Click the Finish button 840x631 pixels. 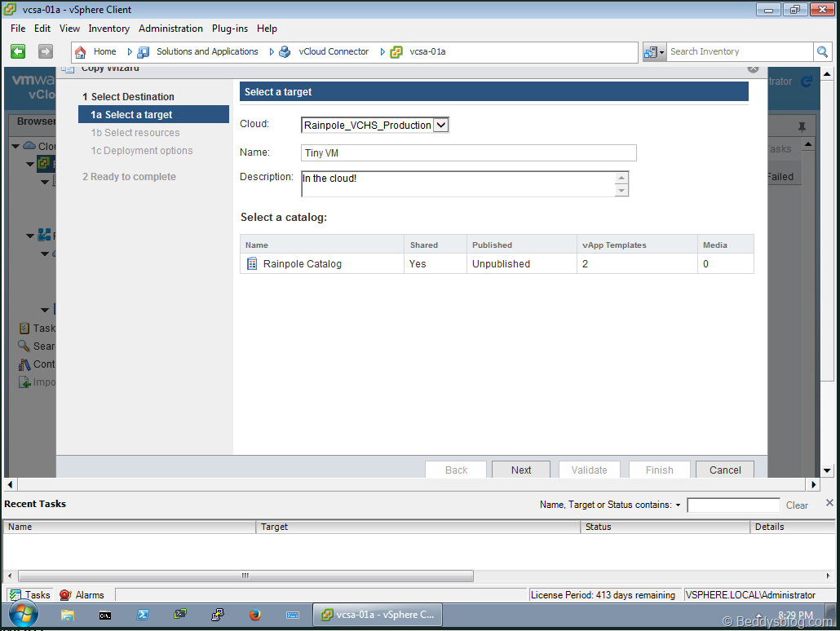660,470
